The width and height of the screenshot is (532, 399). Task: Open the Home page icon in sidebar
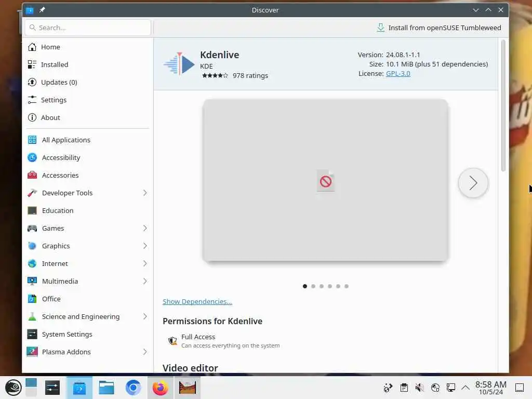(32, 47)
